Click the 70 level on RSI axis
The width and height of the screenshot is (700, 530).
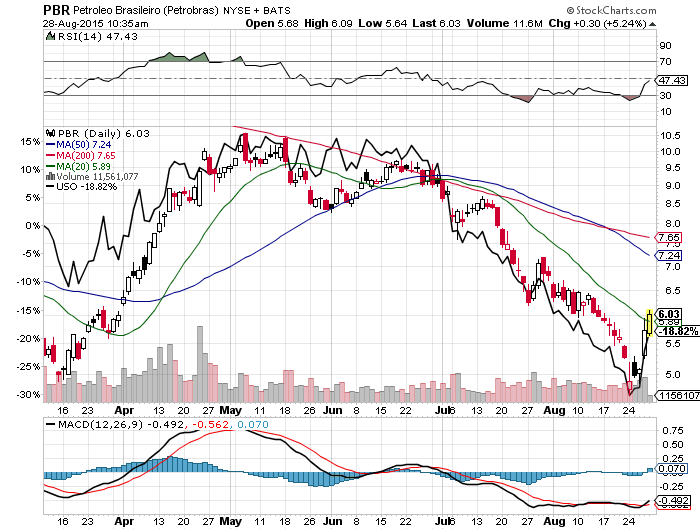click(x=665, y=62)
